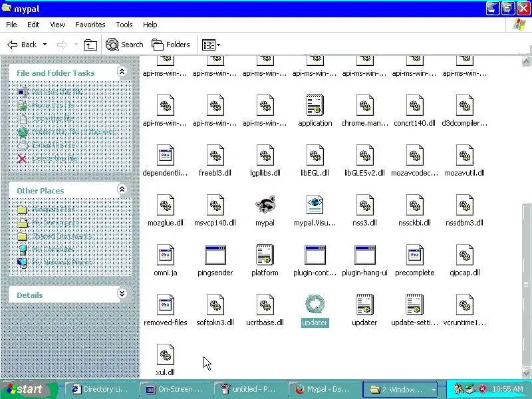This screenshot has width=532, height=399.
Task: Select the ucrtbase.dll file icon
Action: click(265, 305)
